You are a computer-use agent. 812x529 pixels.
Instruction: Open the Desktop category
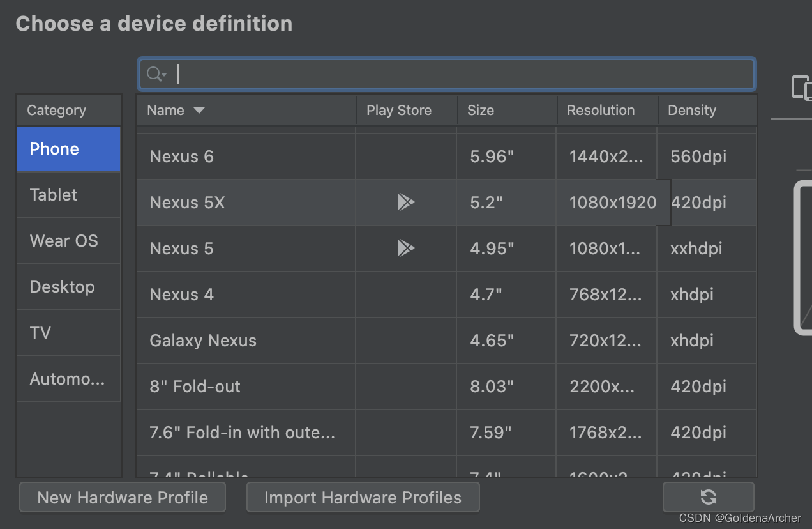68,287
